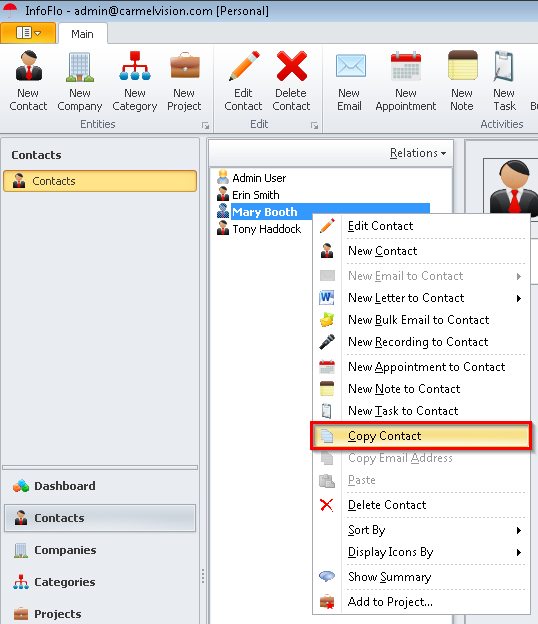
Task: Click the briefcase icon beside Add to Project
Action: (x=327, y=602)
